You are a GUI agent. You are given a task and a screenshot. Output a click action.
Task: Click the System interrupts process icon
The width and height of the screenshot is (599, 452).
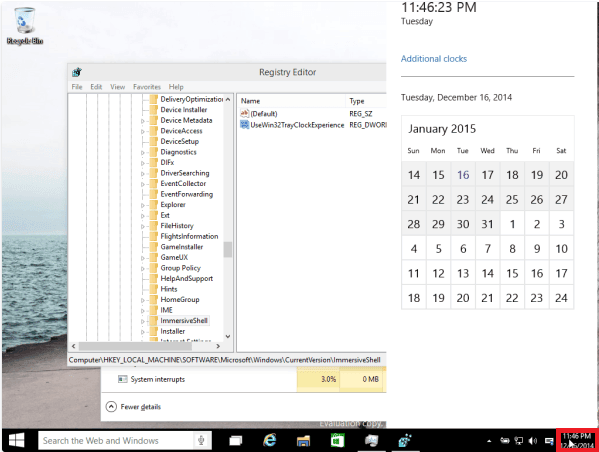[122, 379]
